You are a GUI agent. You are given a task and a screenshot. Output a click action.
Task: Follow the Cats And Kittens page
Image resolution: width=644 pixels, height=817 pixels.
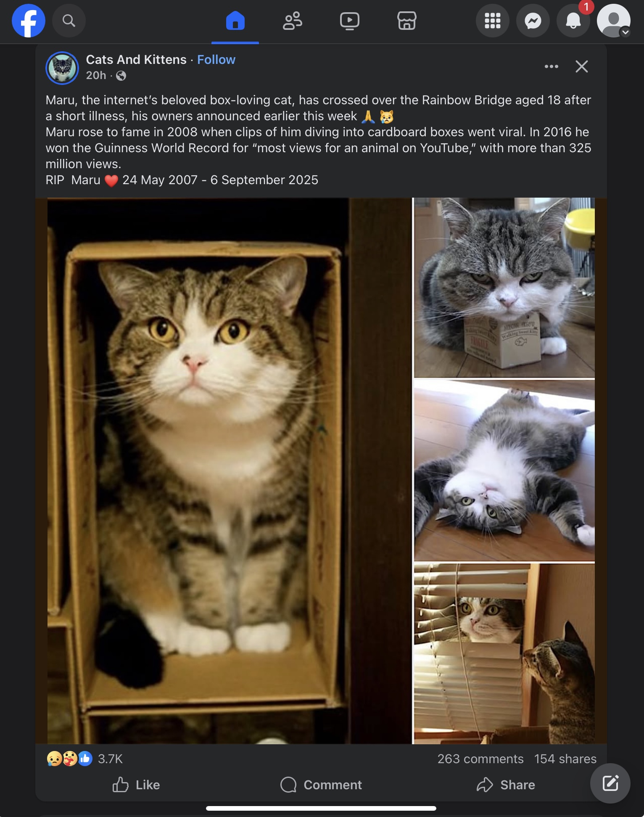point(216,60)
